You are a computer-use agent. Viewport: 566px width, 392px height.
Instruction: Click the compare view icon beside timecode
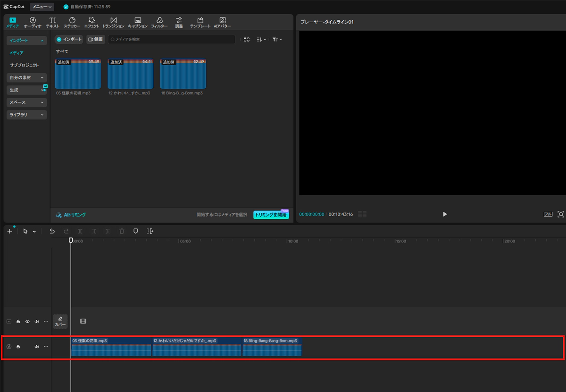click(362, 214)
